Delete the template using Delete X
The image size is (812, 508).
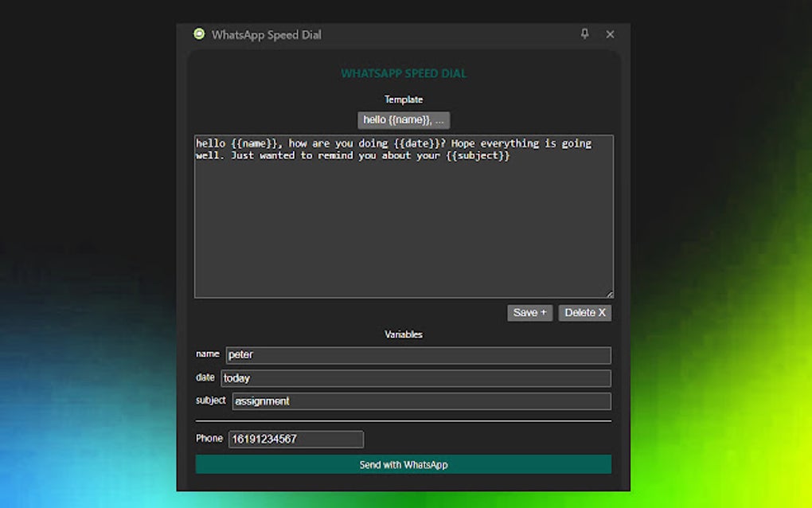585,312
